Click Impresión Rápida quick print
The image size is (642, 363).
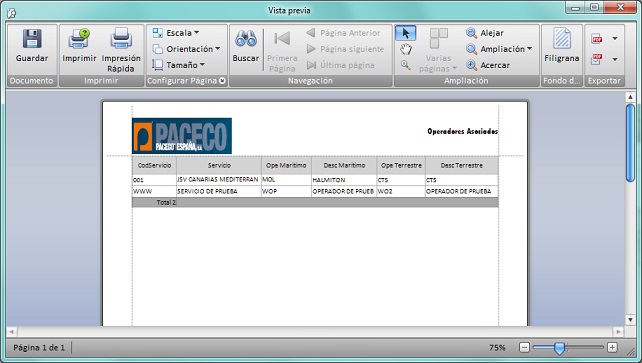(x=121, y=50)
